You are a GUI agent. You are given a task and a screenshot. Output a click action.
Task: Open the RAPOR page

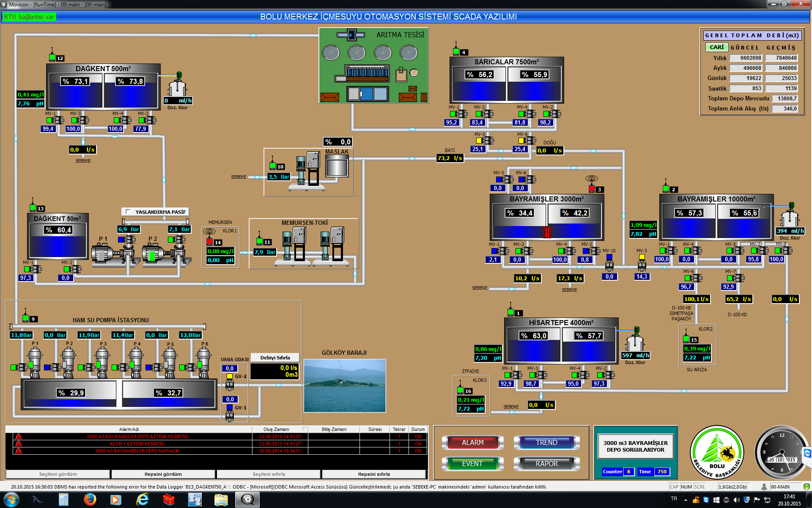tap(546, 464)
